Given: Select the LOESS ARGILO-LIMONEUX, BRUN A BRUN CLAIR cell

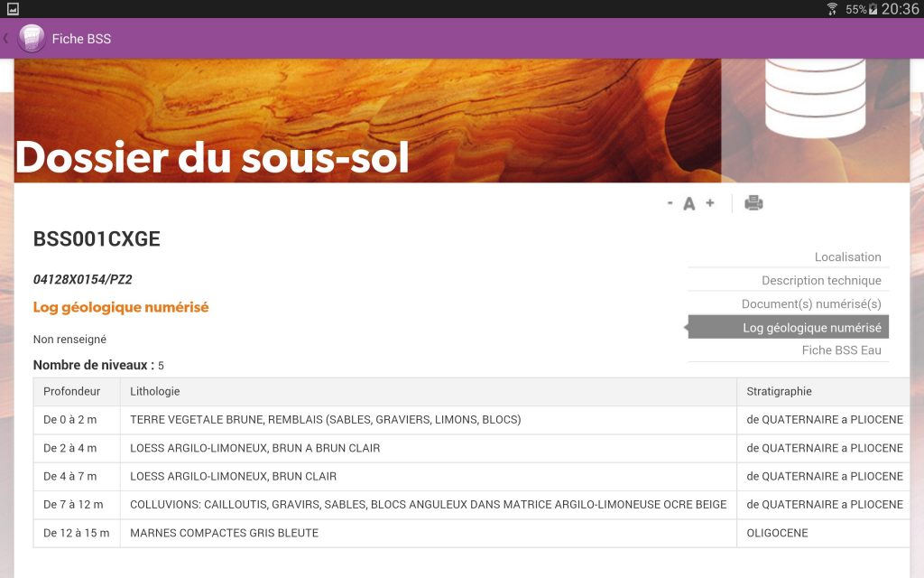Looking at the screenshot, I should pyautogui.click(x=429, y=448).
